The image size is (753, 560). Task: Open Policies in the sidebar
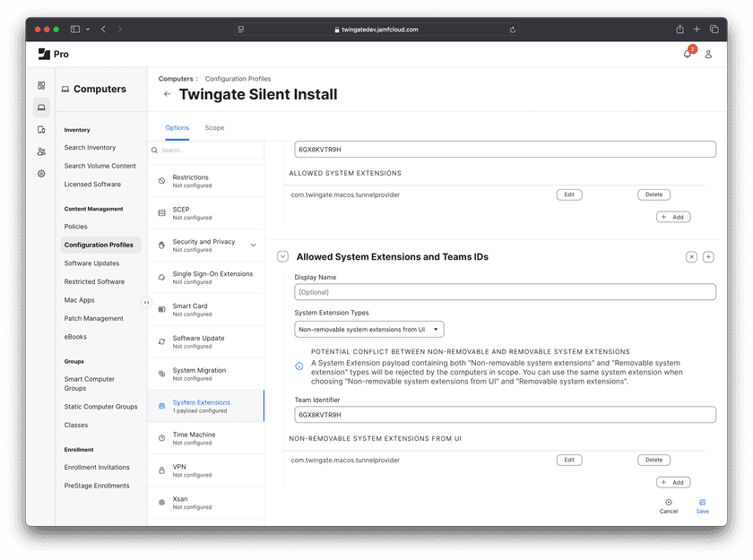pyautogui.click(x=76, y=227)
